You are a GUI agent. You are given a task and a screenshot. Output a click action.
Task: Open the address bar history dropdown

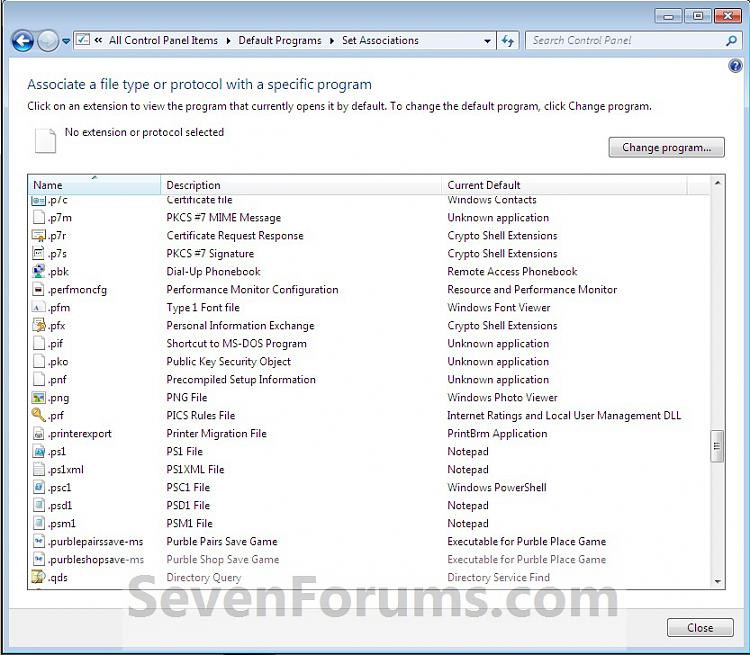tap(487, 41)
